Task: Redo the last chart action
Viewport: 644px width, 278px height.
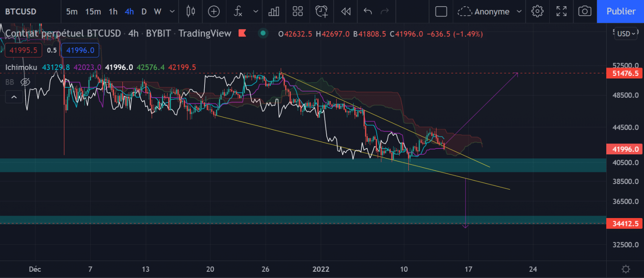Action: (x=384, y=11)
